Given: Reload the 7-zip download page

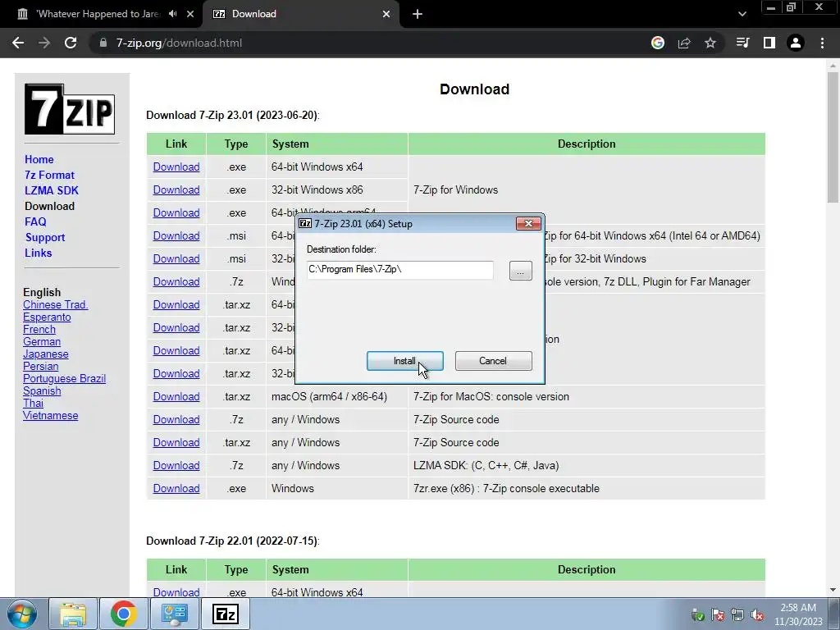Looking at the screenshot, I should click(x=71, y=43).
